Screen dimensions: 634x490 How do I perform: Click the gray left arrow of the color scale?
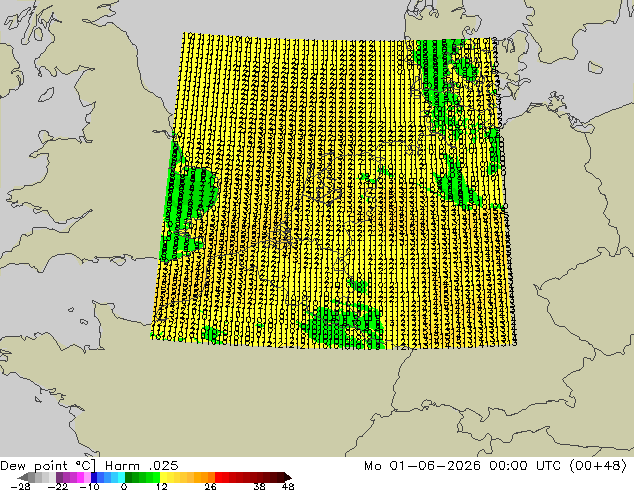[x=23, y=477]
